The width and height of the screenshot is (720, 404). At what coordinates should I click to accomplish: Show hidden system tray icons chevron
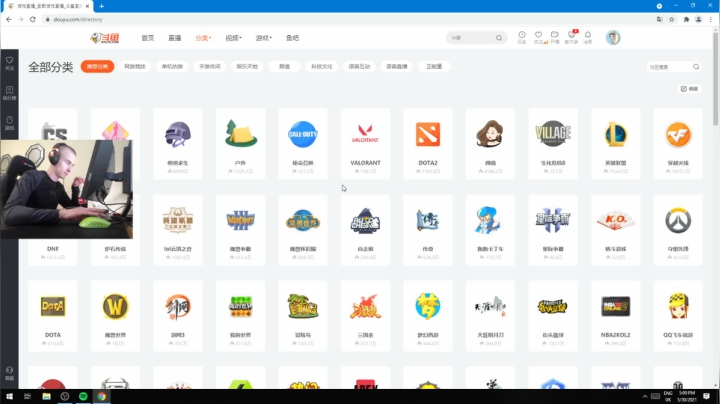(645, 396)
